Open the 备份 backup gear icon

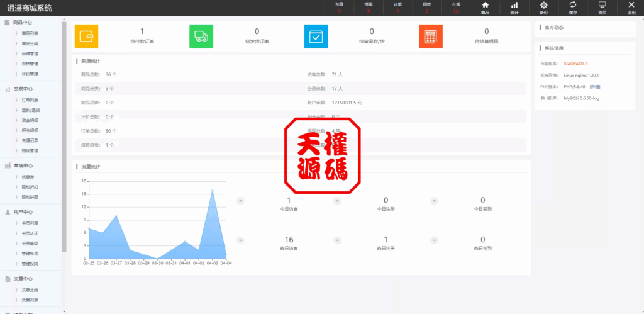coord(544,5)
